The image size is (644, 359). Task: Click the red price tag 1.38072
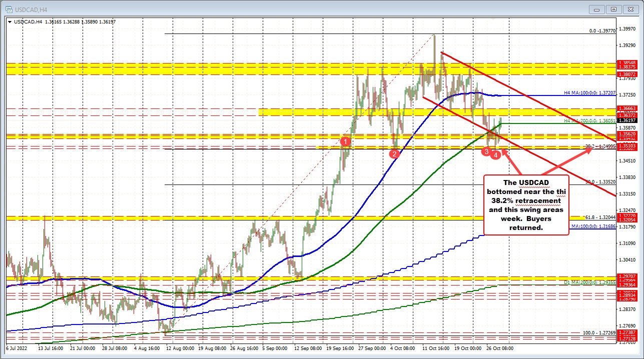pyautogui.click(x=626, y=74)
